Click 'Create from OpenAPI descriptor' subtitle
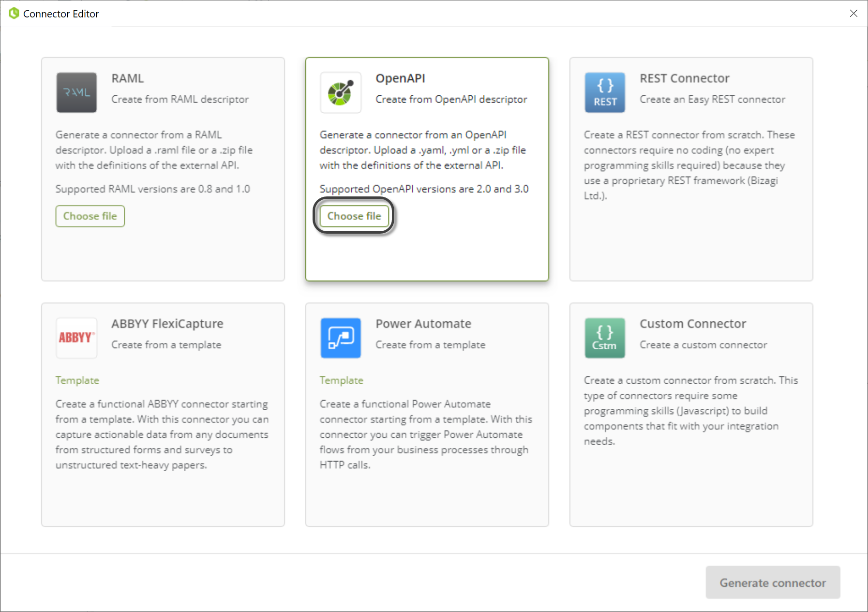This screenshot has height=612, width=868. point(451,99)
